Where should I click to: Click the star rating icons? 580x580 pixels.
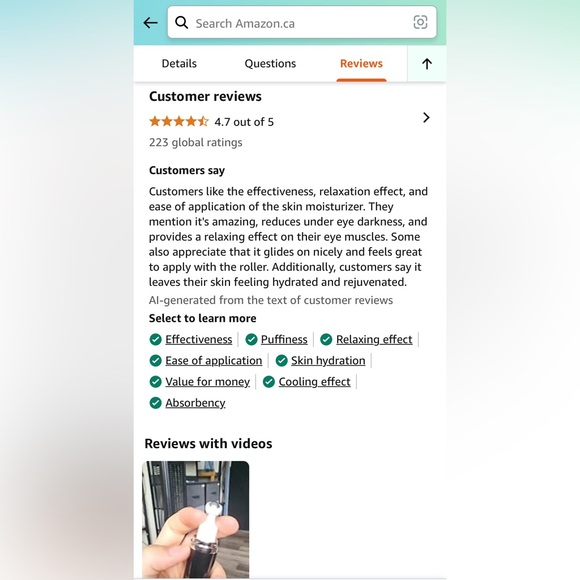pyautogui.click(x=179, y=121)
